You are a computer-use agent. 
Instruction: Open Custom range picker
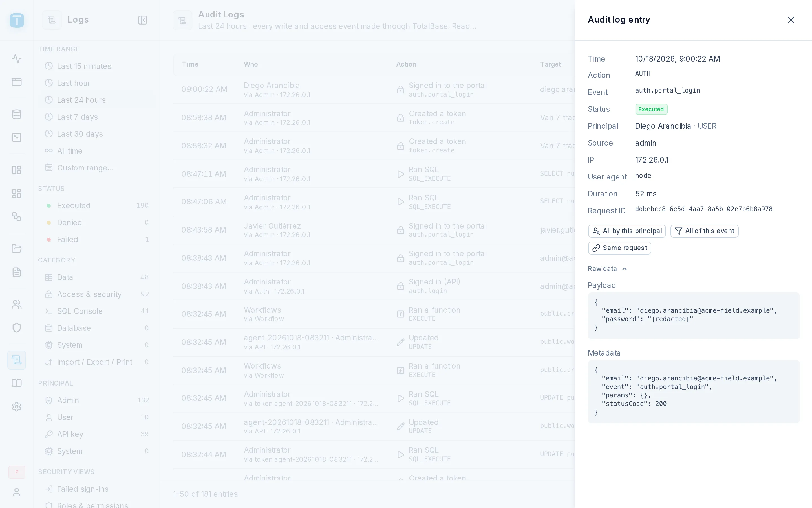[x=97, y=168]
